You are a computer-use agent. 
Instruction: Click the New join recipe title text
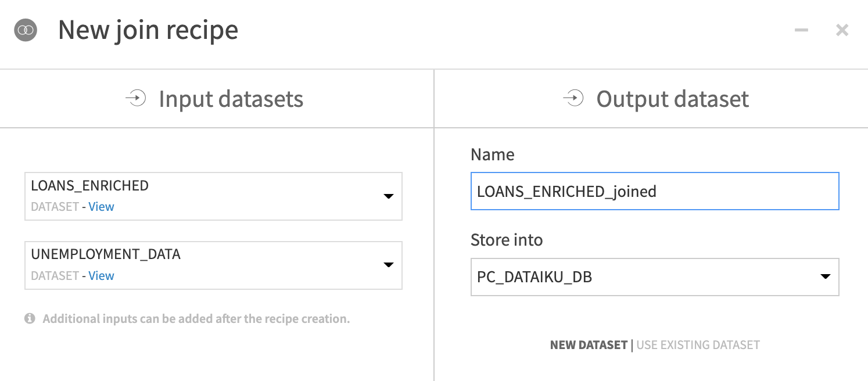pyautogui.click(x=148, y=30)
